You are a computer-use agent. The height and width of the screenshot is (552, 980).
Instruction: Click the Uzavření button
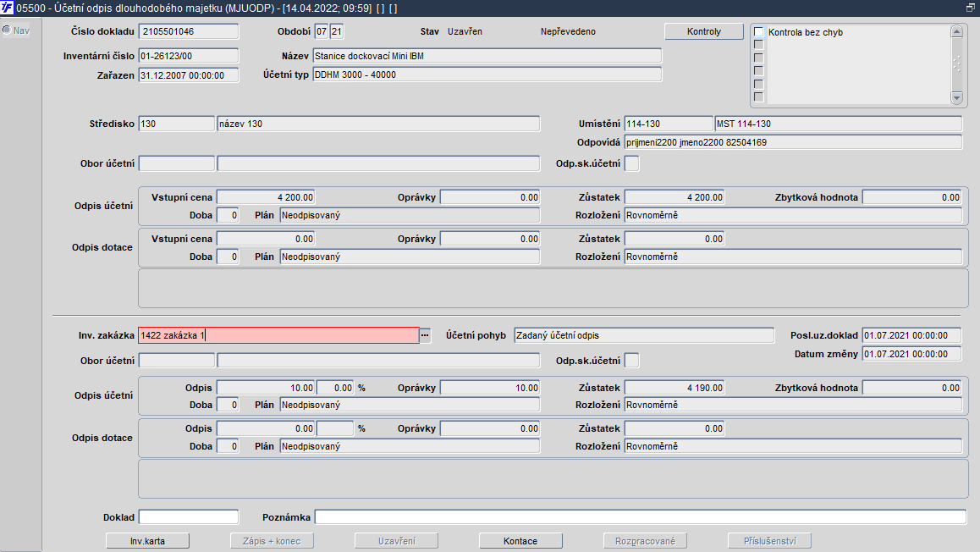point(396,541)
